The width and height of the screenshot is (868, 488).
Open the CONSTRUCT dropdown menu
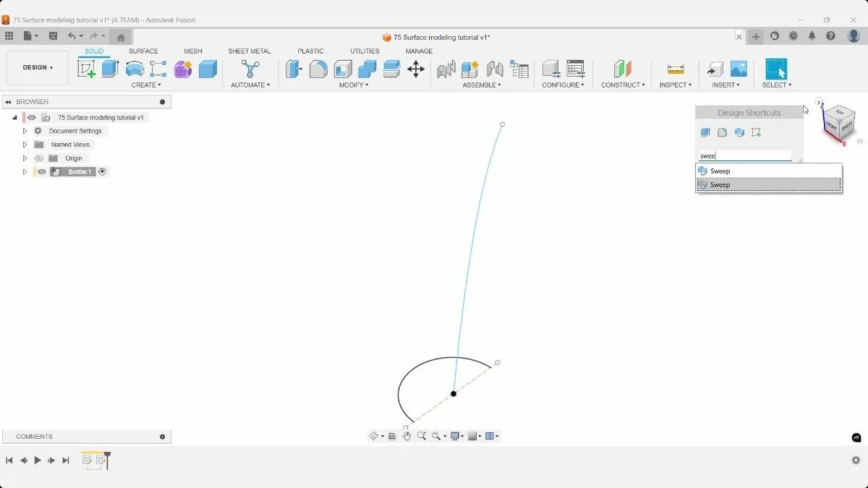623,85
